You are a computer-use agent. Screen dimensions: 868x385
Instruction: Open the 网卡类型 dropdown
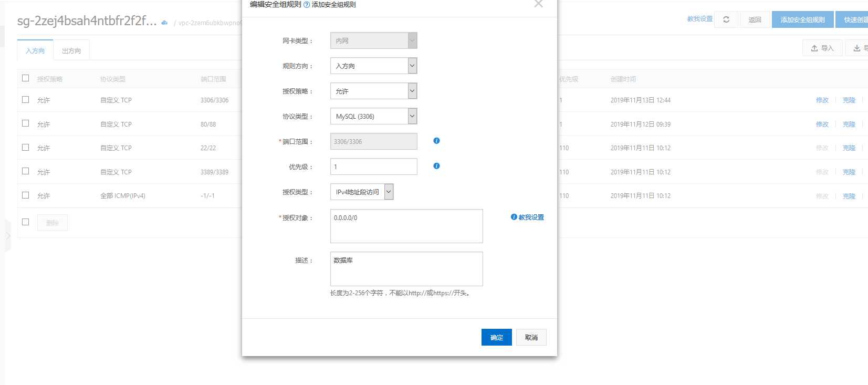click(x=374, y=40)
